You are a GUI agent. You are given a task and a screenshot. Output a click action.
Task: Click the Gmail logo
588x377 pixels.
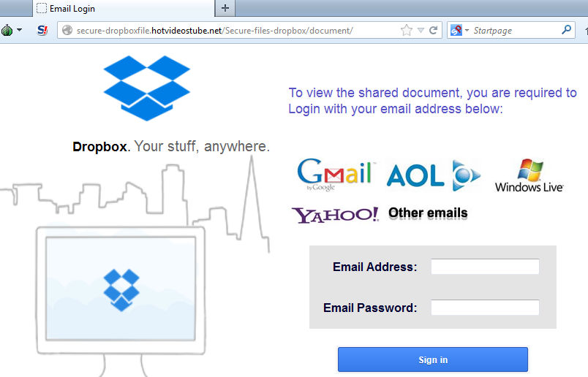[x=336, y=175]
